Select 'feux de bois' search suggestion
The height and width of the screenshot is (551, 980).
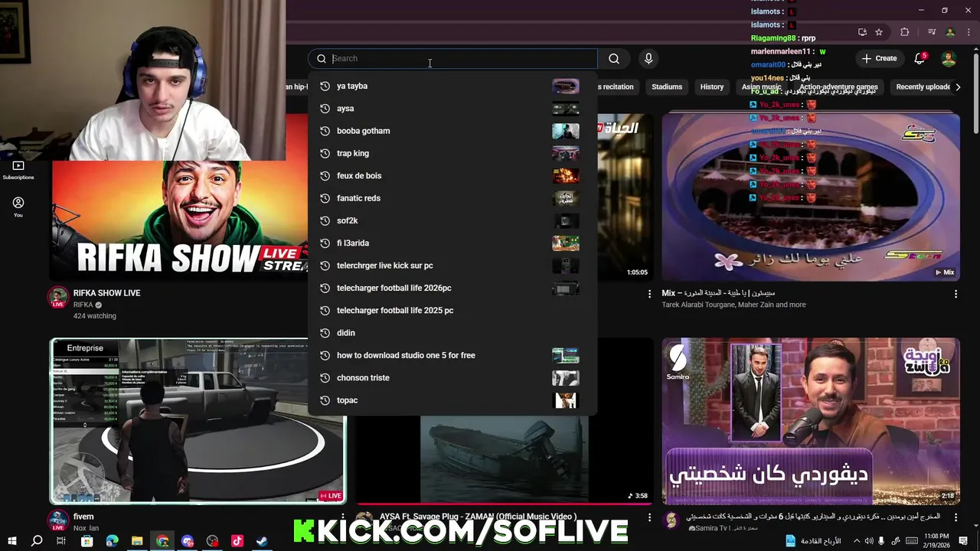click(x=452, y=176)
